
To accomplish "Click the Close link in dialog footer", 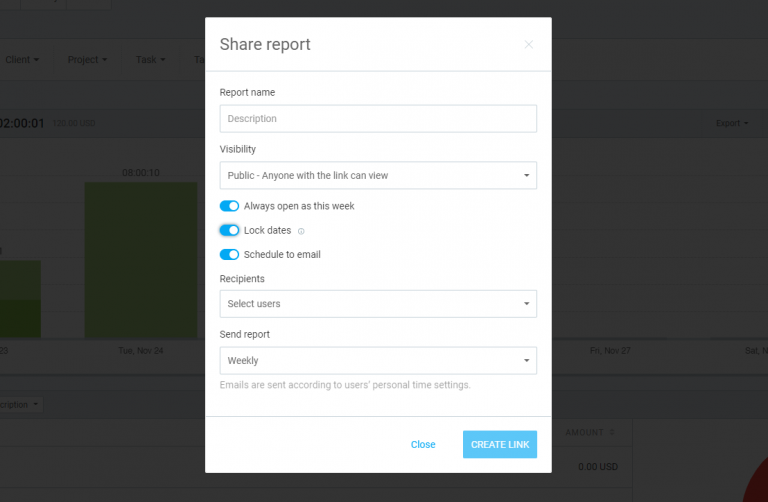I will [423, 444].
